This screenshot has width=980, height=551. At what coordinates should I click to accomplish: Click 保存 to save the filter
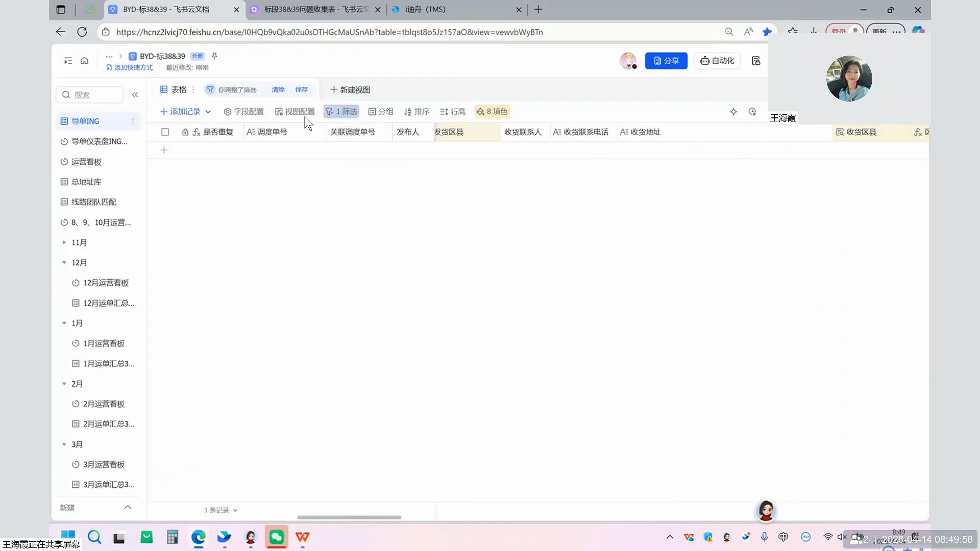(x=301, y=90)
